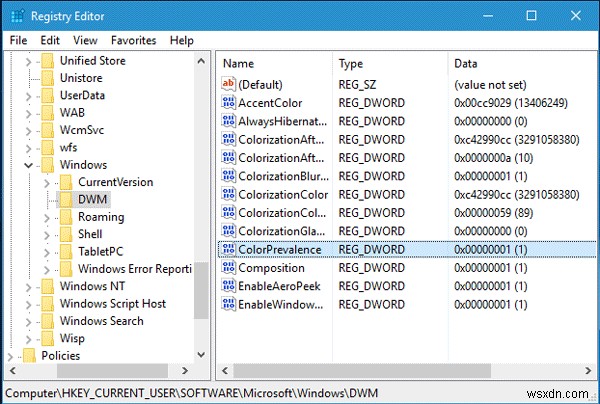Click the tree pane scroll left arrow
The height and width of the screenshot is (404, 600).
[13, 370]
